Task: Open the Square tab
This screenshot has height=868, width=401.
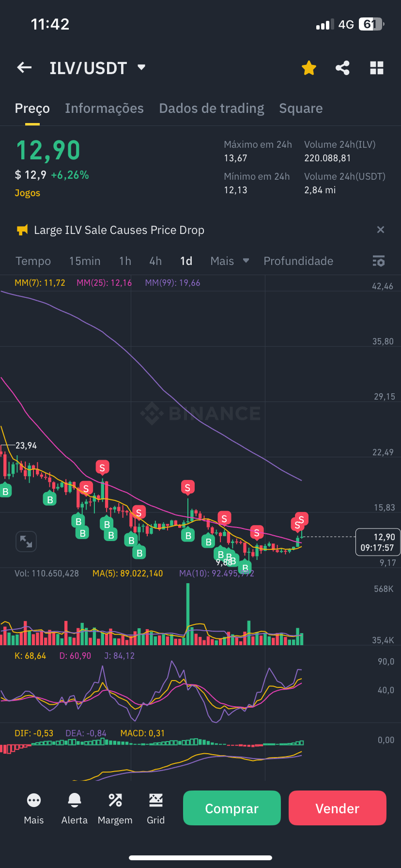Action: click(x=301, y=108)
